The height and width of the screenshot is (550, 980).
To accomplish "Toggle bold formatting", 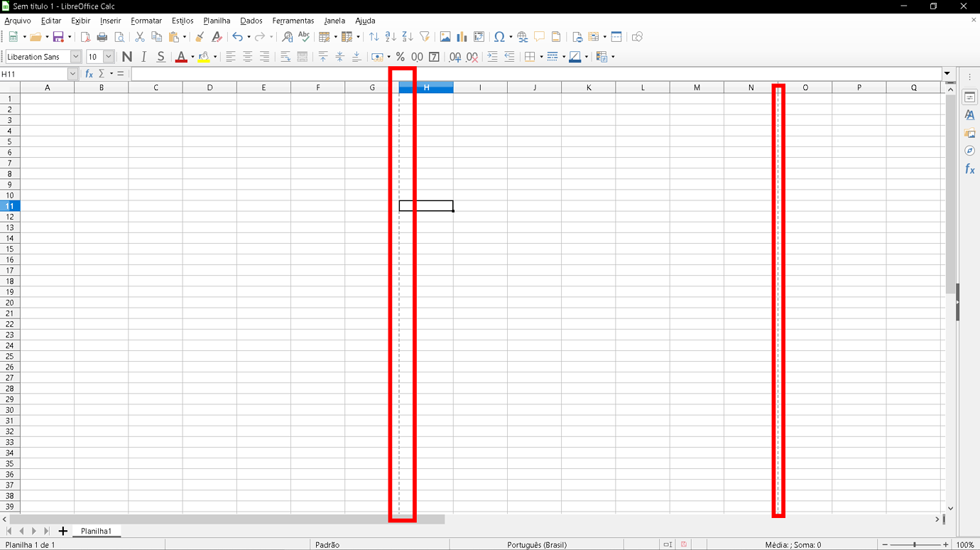I will pos(127,56).
